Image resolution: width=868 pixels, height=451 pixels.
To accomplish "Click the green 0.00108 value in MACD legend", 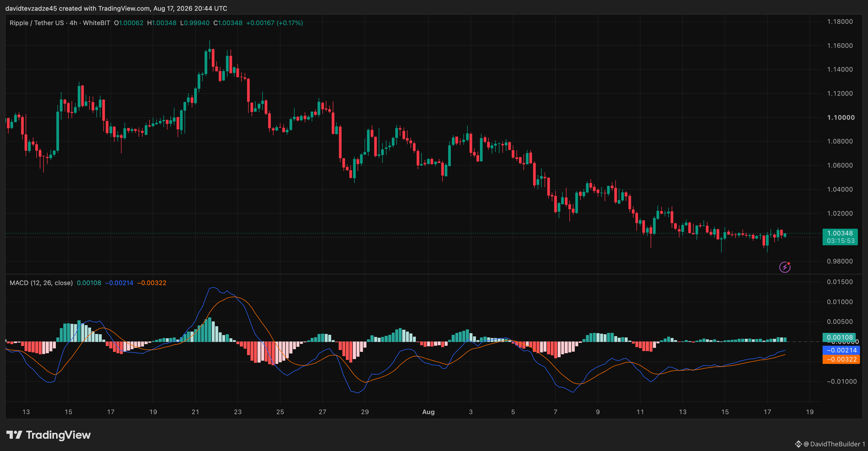I will (89, 283).
